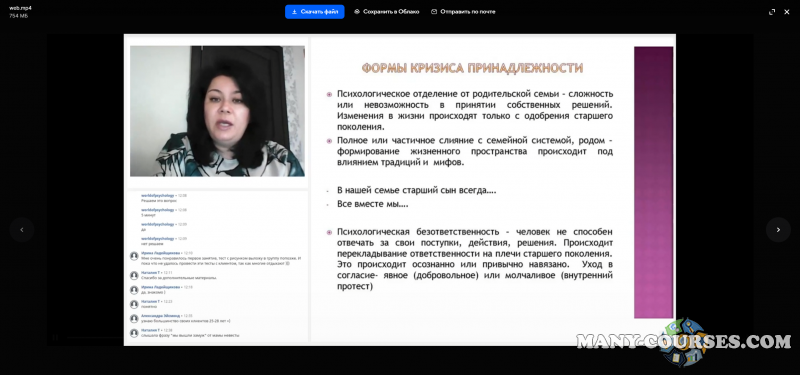Click the blue Скачать файл button
This screenshot has height=375, width=800.
(x=314, y=12)
